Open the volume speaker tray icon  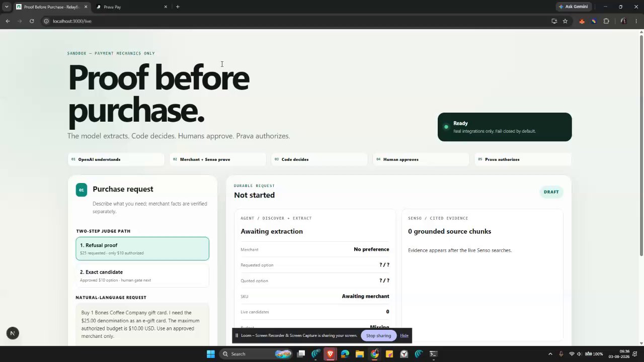click(579, 354)
